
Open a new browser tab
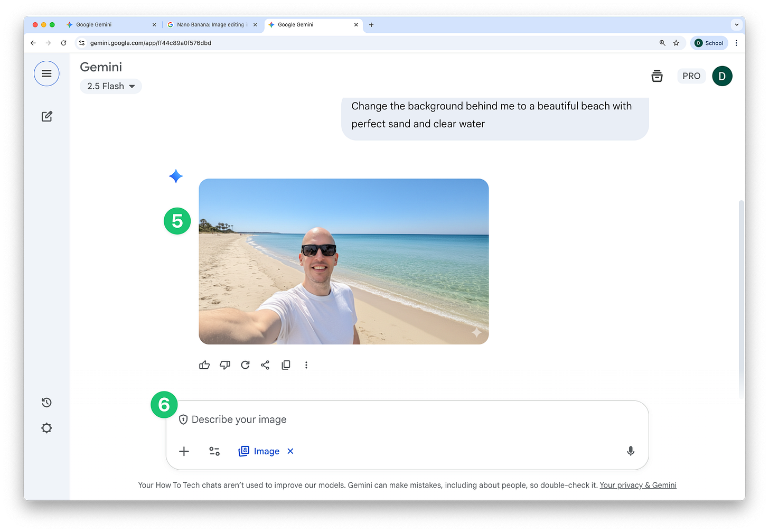(371, 25)
